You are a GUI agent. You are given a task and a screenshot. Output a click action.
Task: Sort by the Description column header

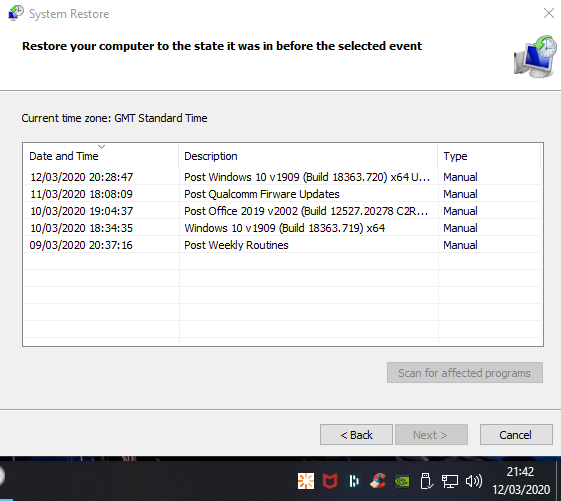tap(308, 156)
